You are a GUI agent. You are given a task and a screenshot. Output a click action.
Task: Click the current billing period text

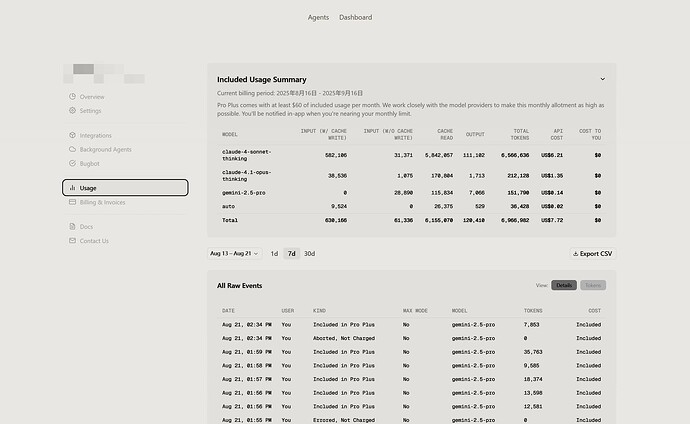click(x=290, y=93)
